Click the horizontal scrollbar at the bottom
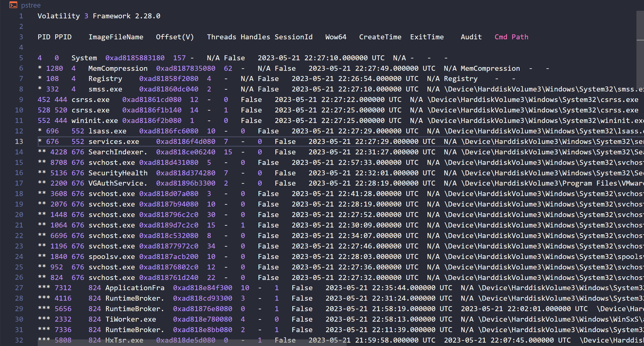644x346 pixels. pos(192,343)
